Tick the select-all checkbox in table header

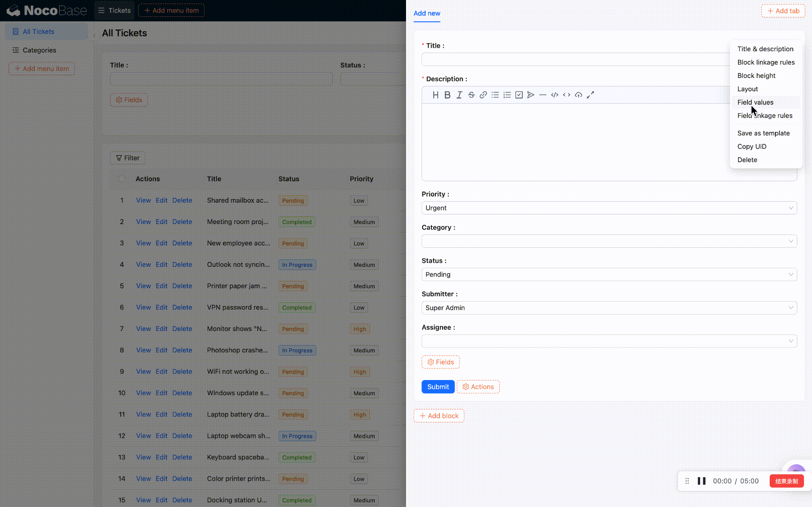(x=122, y=179)
